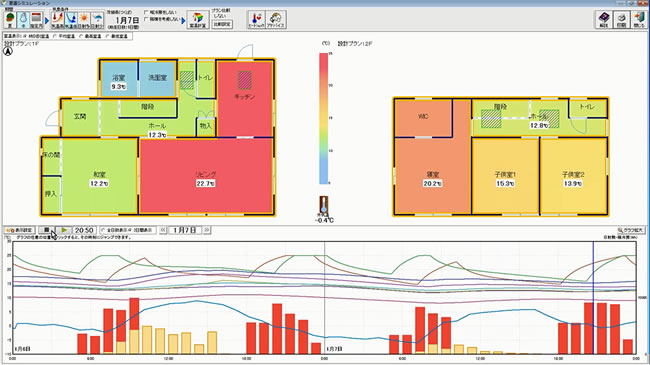Go to the previous day arrow
This screenshot has height=365, width=650.
tap(163, 230)
